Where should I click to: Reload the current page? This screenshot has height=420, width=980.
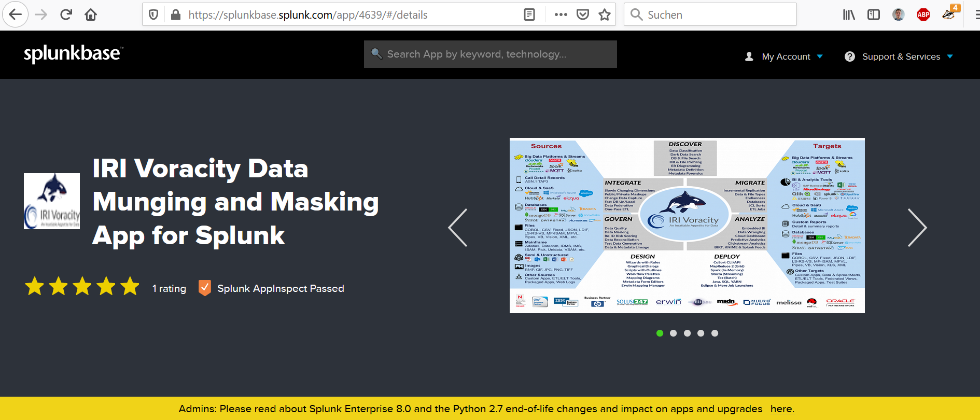[x=66, y=15]
